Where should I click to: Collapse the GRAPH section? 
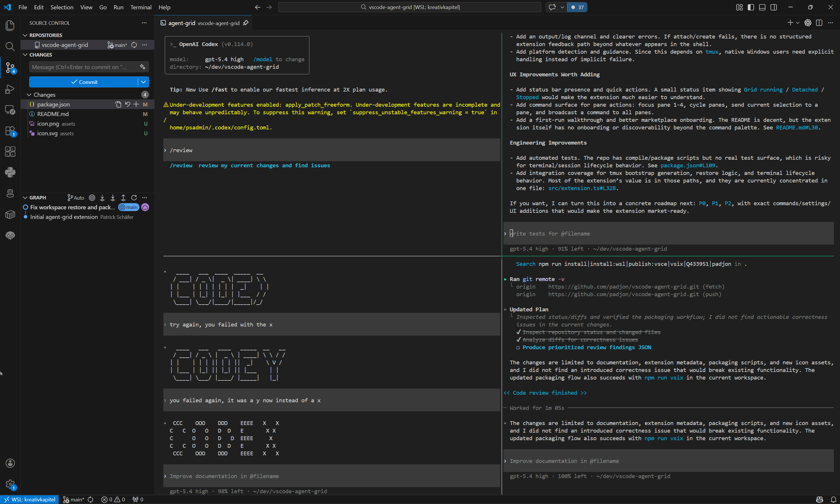[25, 197]
